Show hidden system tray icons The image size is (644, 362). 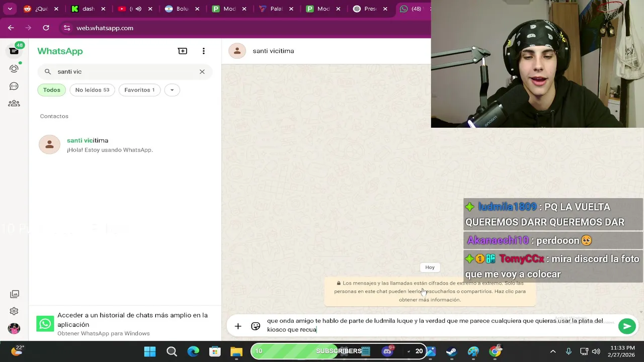coord(553,351)
